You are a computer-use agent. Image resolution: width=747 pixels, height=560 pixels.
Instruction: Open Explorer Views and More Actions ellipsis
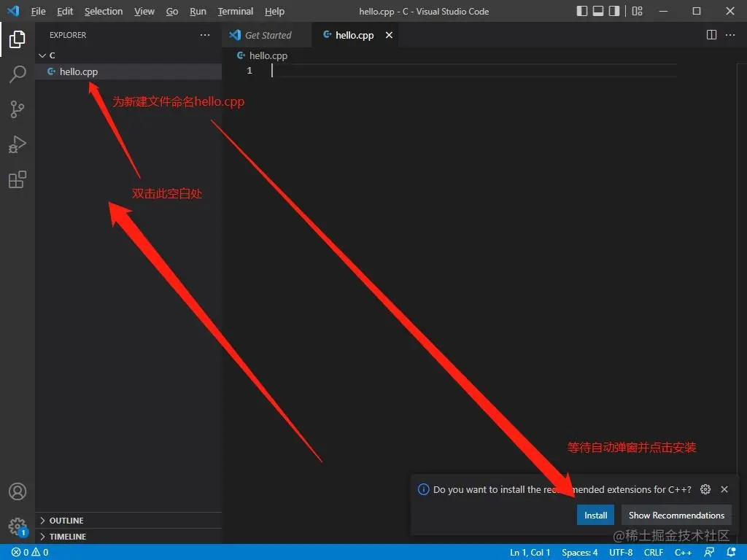click(x=205, y=35)
